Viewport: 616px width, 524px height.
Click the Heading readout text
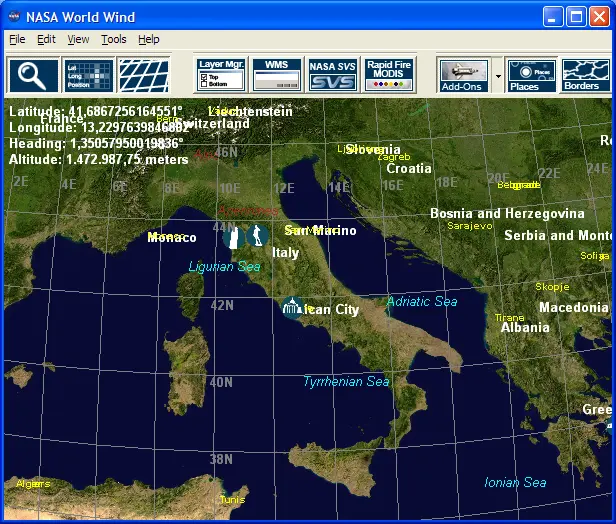click(x=96, y=143)
